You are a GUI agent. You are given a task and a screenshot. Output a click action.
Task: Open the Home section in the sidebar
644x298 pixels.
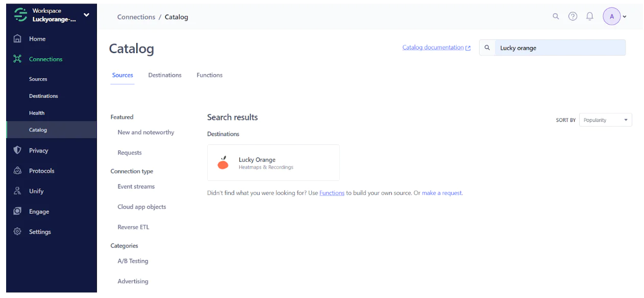tap(37, 39)
